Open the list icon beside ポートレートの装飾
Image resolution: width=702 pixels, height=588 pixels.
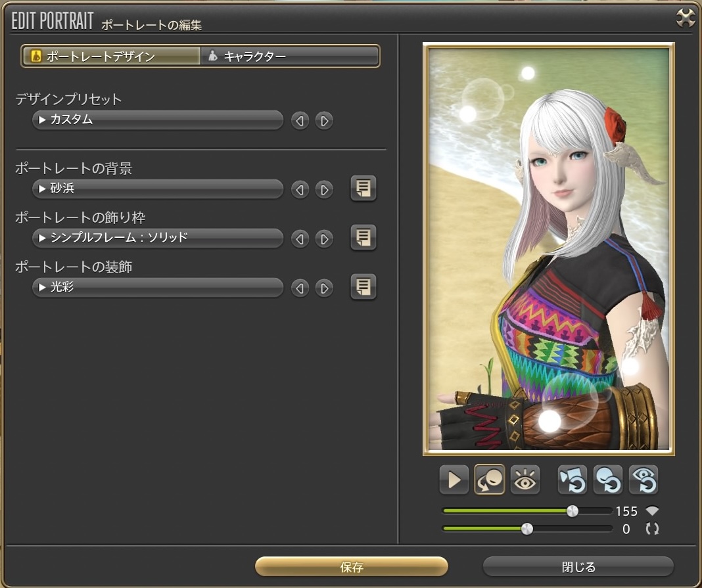click(x=363, y=287)
